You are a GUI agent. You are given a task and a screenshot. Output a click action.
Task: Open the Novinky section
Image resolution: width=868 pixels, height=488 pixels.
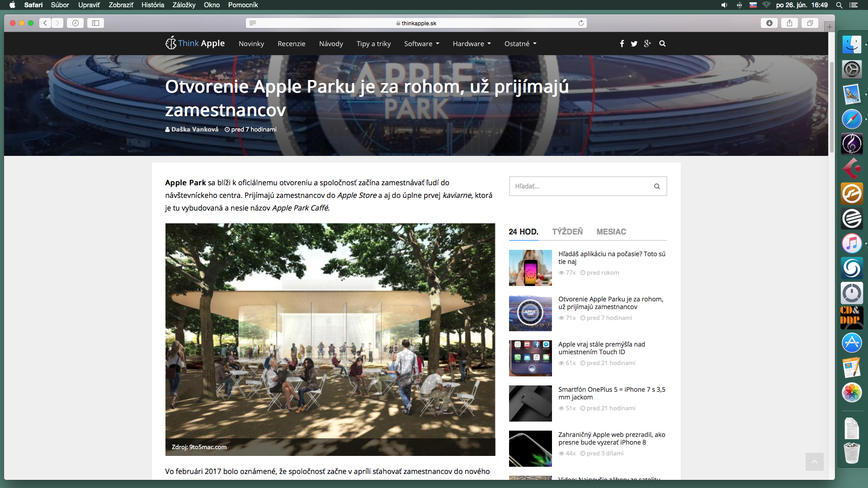tap(251, 44)
